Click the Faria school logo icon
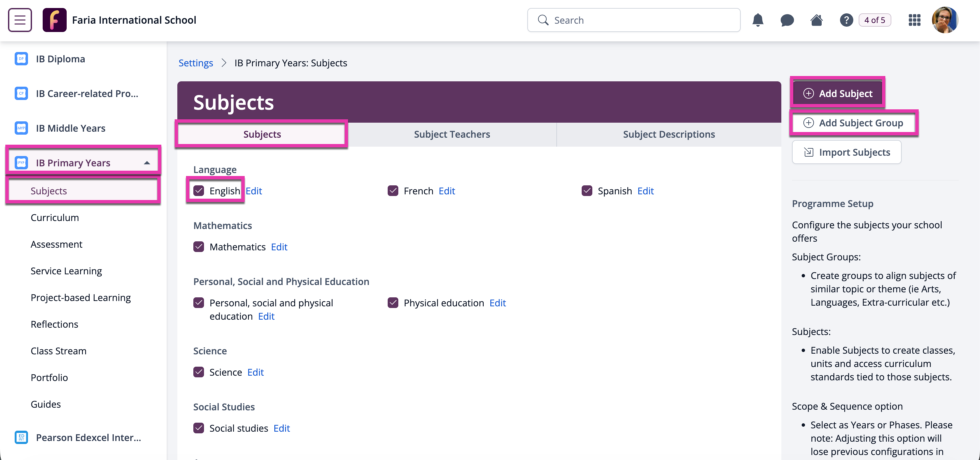Image resolution: width=980 pixels, height=460 pixels. pyautogui.click(x=54, y=20)
